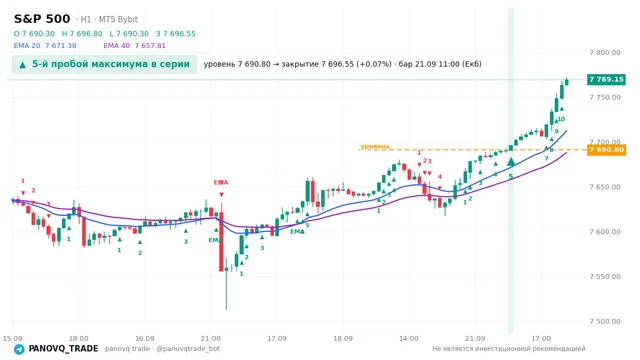Click the 7 600.00 price axis label
This screenshot has height=360, width=640.
(x=604, y=232)
